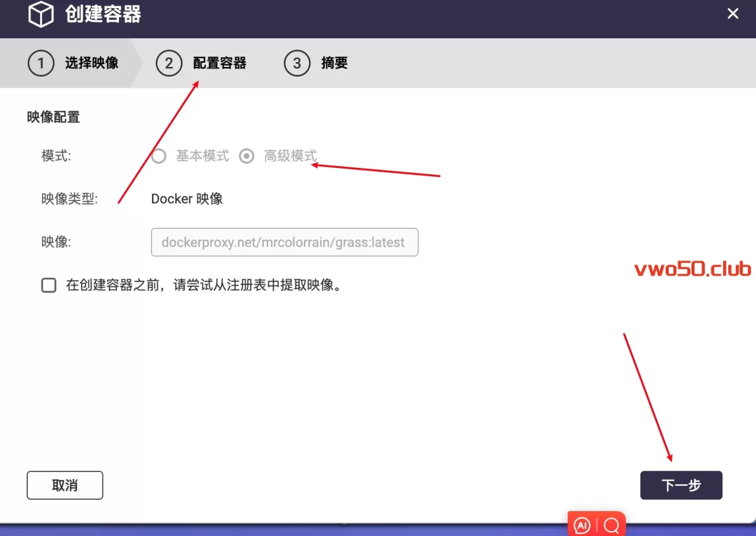Image resolution: width=756 pixels, height=536 pixels.
Task: Switch to the 配置容器 step tab
Action: (219, 63)
